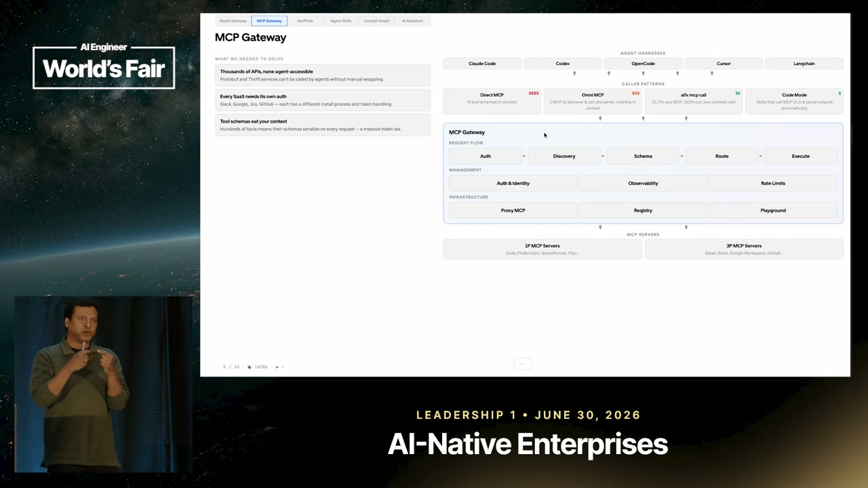Click the $$$ cost badge on Omni MCP

(x=635, y=94)
